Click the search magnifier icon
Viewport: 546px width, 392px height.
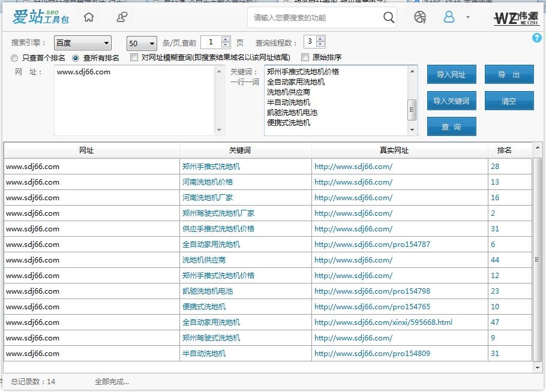388,17
